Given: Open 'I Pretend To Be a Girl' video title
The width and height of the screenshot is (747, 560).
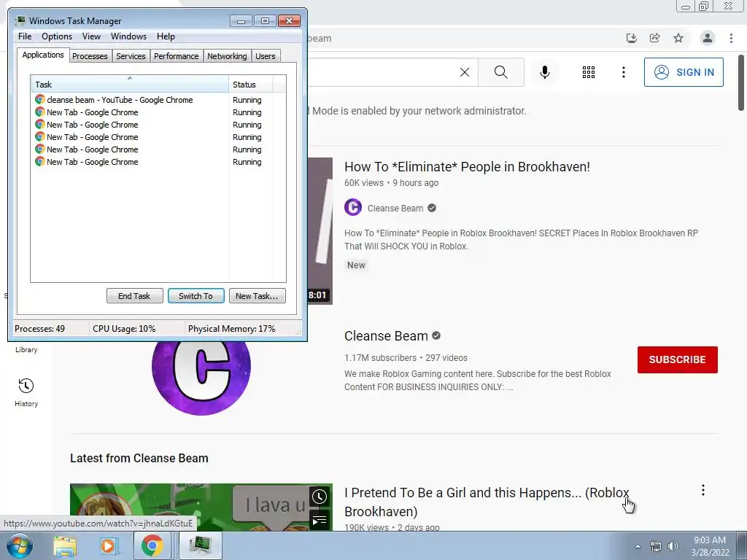Looking at the screenshot, I should [x=487, y=502].
